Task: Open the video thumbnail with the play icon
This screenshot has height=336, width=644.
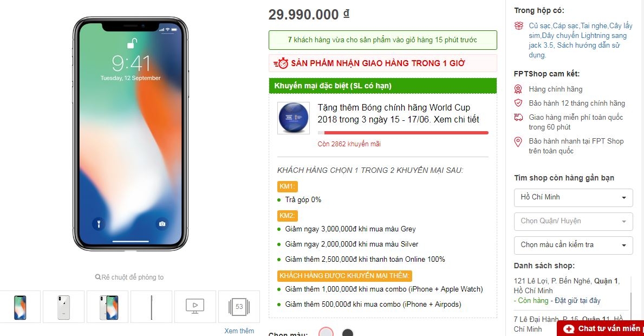Action: 194,306
